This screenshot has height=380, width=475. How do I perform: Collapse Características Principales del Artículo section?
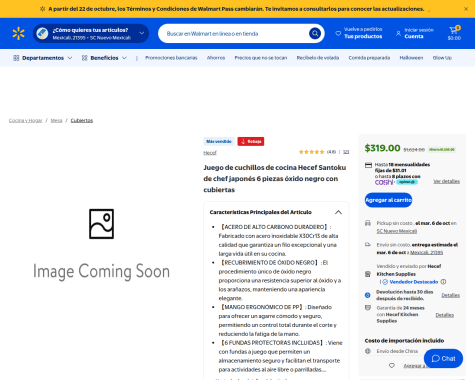click(x=338, y=212)
